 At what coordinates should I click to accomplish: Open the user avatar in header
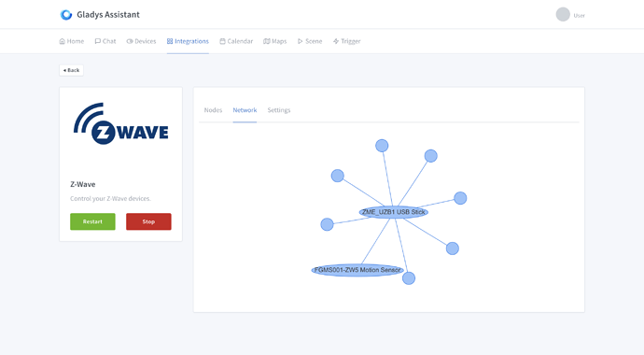click(563, 14)
